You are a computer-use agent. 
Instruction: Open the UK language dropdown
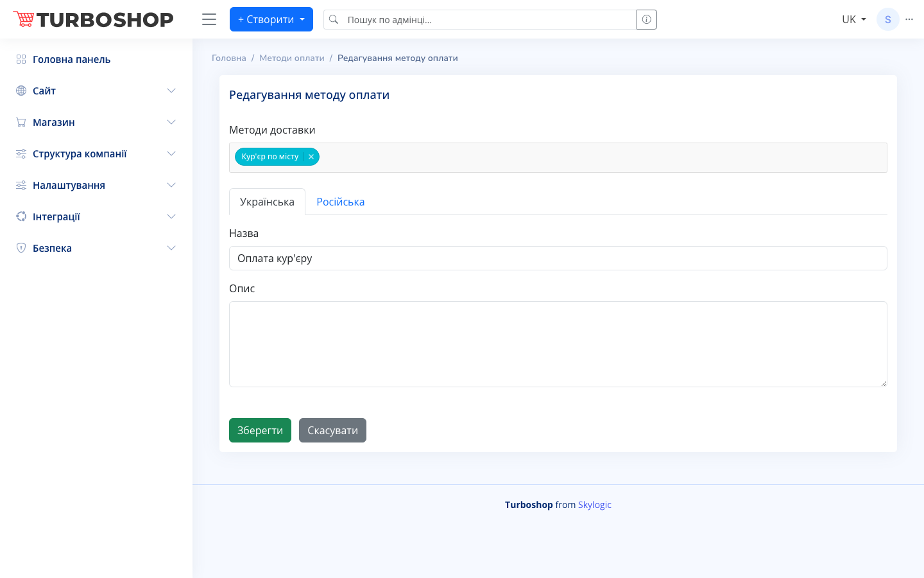click(854, 19)
